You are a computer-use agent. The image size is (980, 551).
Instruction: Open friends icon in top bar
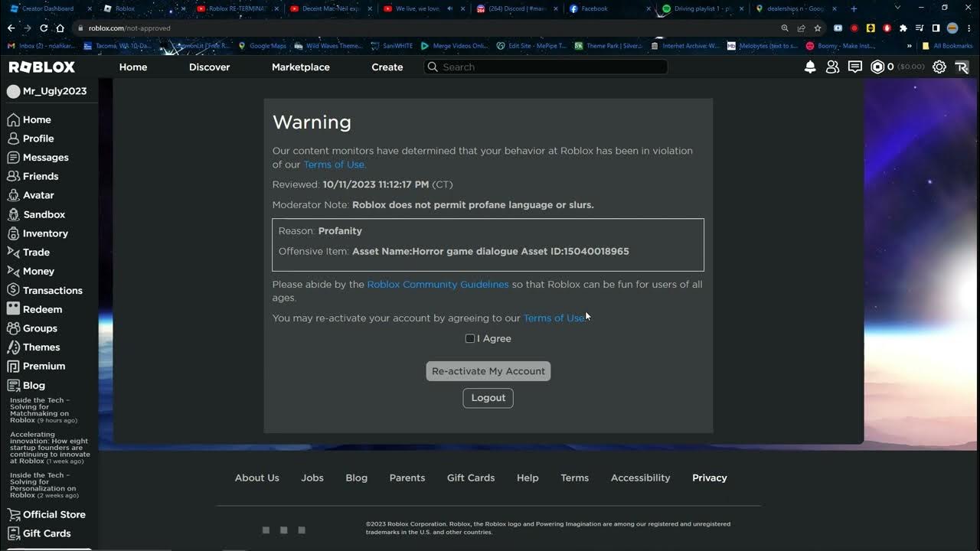[832, 67]
